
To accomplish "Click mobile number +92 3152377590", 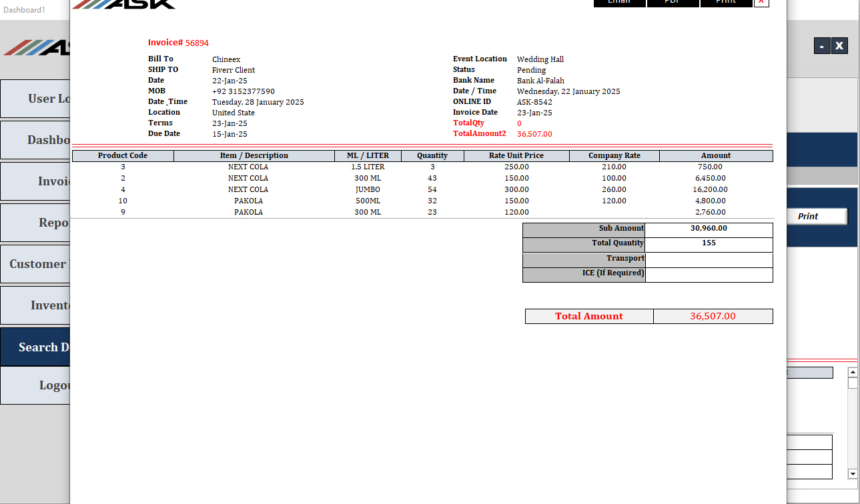I will coord(244,91).
